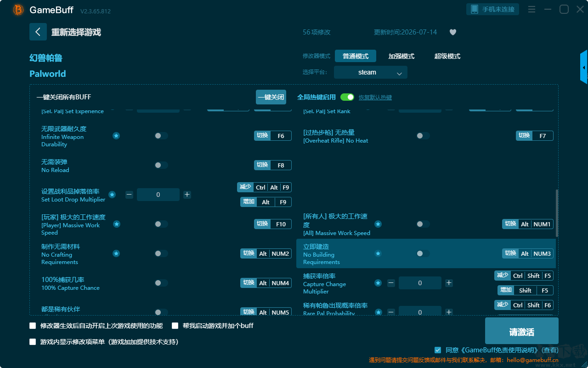The height and width of the screenshot is (368, 588).
Task: Switch to 加强模式 enhanced mode tab
Action: pos(401,56)
